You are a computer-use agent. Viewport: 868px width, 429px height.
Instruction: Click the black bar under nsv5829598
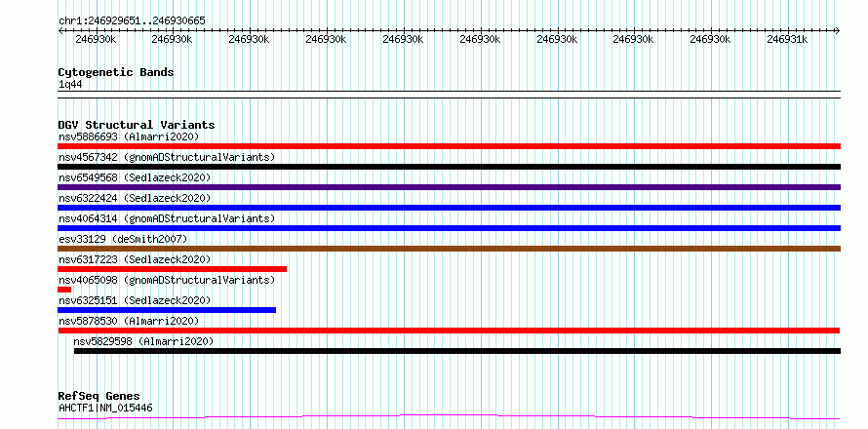point(457,351)
